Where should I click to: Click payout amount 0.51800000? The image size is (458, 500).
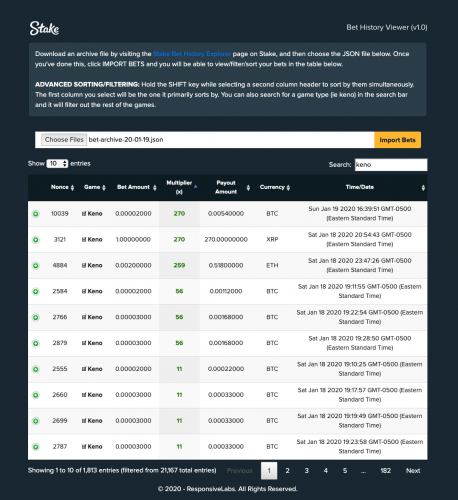point(226,266)
